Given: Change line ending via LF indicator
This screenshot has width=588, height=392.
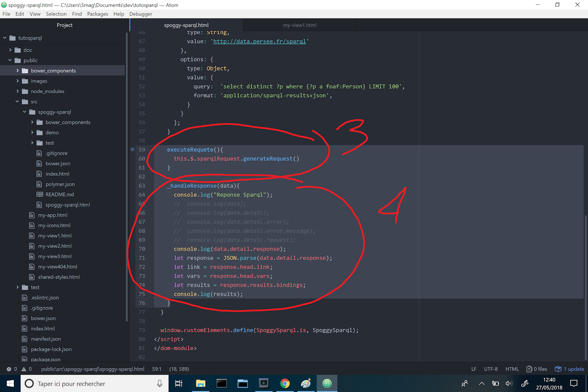Looking at the screenshot, I should pos(474,369).
